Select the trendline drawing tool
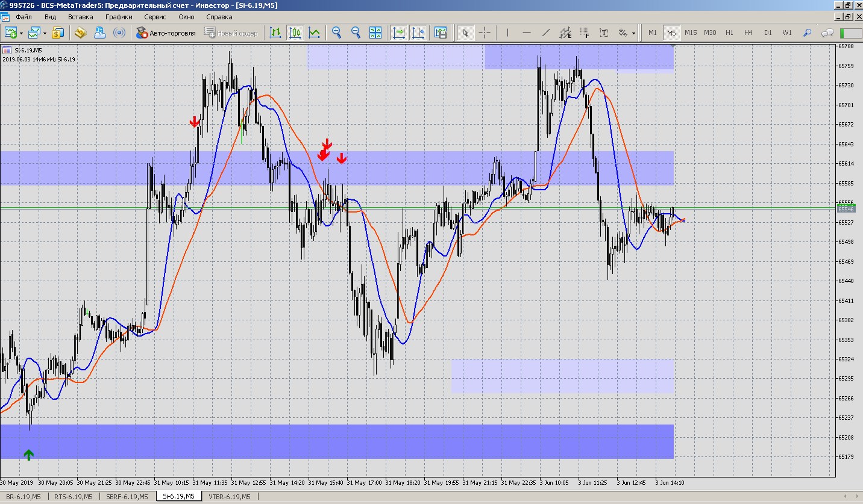The height and width of the screenshot is (504, 863). coord(546,33)
